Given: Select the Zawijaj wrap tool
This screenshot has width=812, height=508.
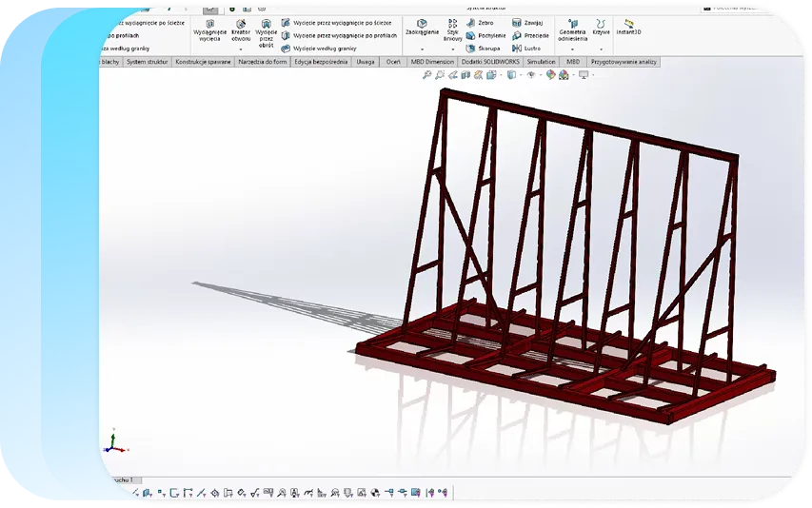Looking at the screenshot, I should tap(527, 23).
